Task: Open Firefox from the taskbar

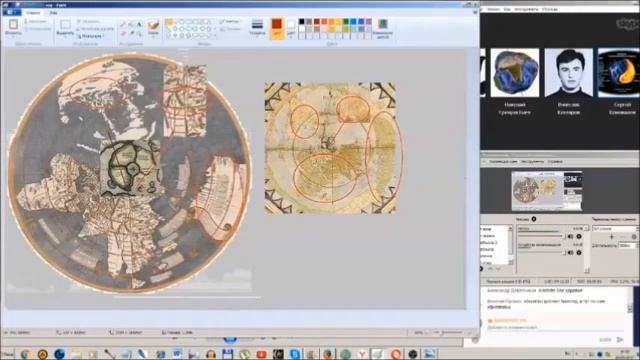Action: 327,354
